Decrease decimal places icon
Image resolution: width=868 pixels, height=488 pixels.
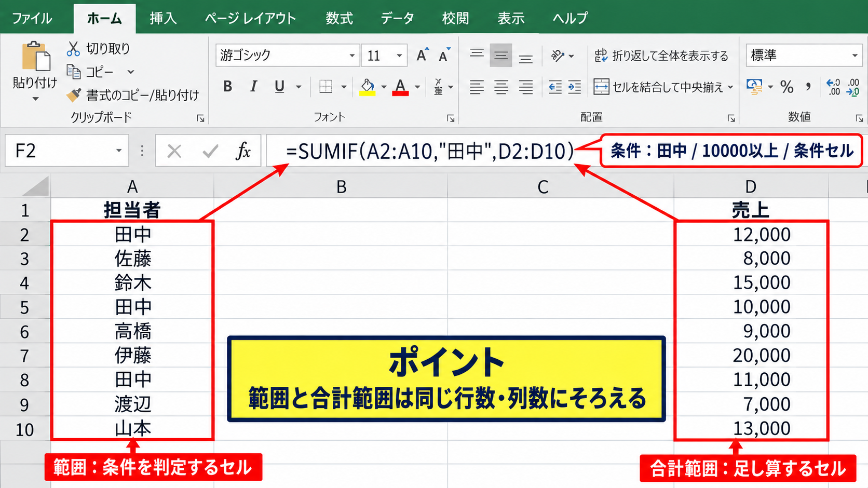click(x=853, y=87)
